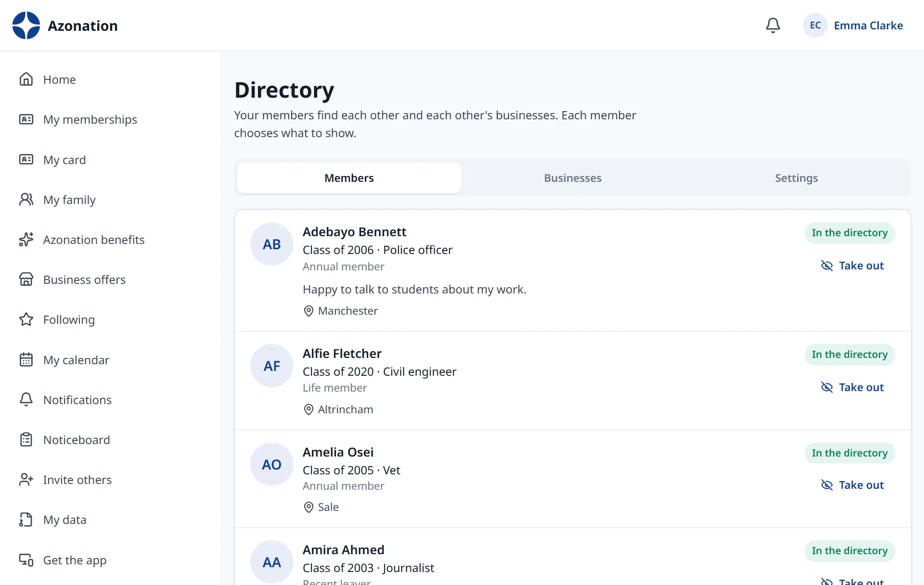Open the notifications bell in header
This screenshot has height=585, width=924.
coord(773,25)
